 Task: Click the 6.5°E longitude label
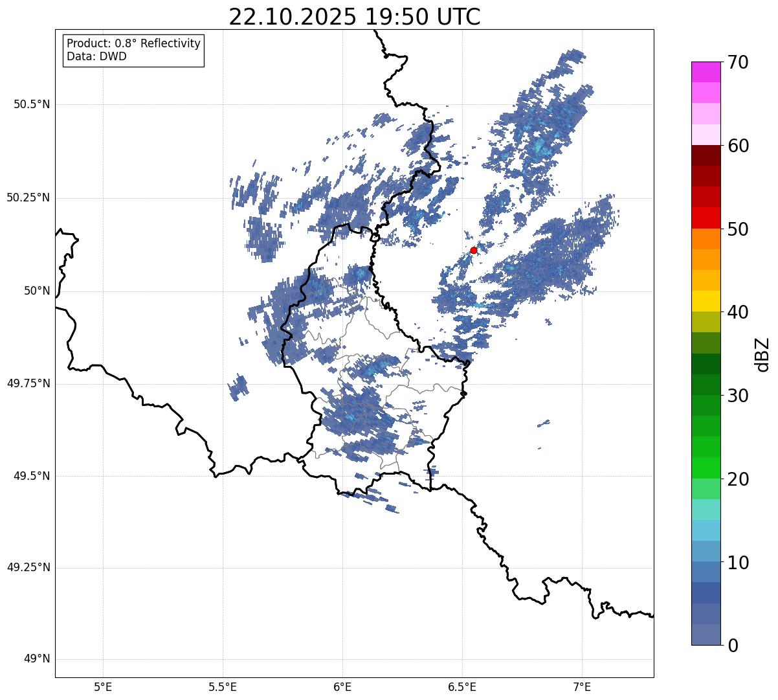[x=462, y=686]
